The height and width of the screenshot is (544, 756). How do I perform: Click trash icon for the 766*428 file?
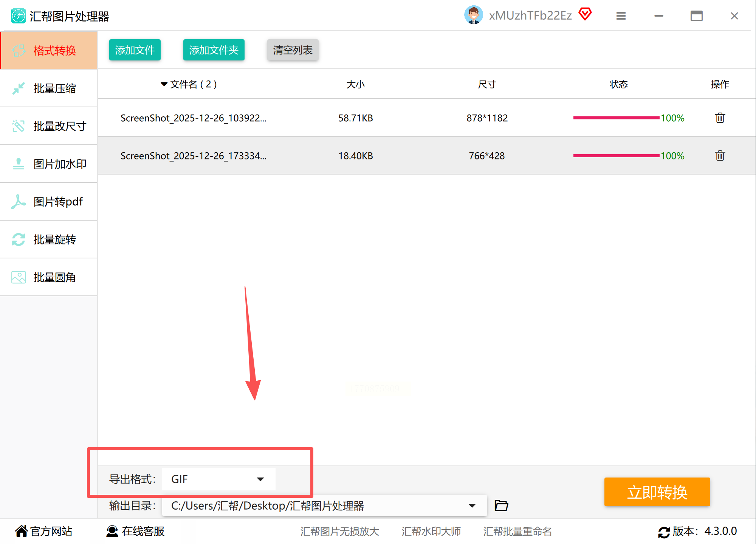[720, 156]
